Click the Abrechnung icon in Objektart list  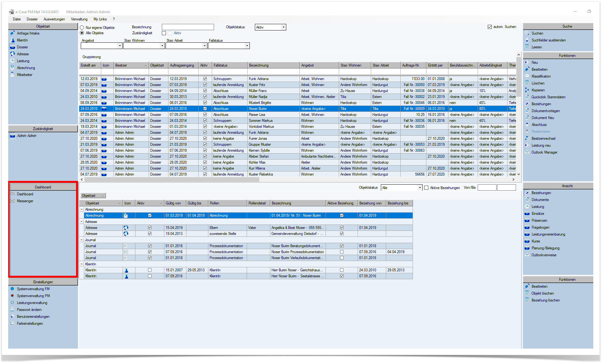13,68
